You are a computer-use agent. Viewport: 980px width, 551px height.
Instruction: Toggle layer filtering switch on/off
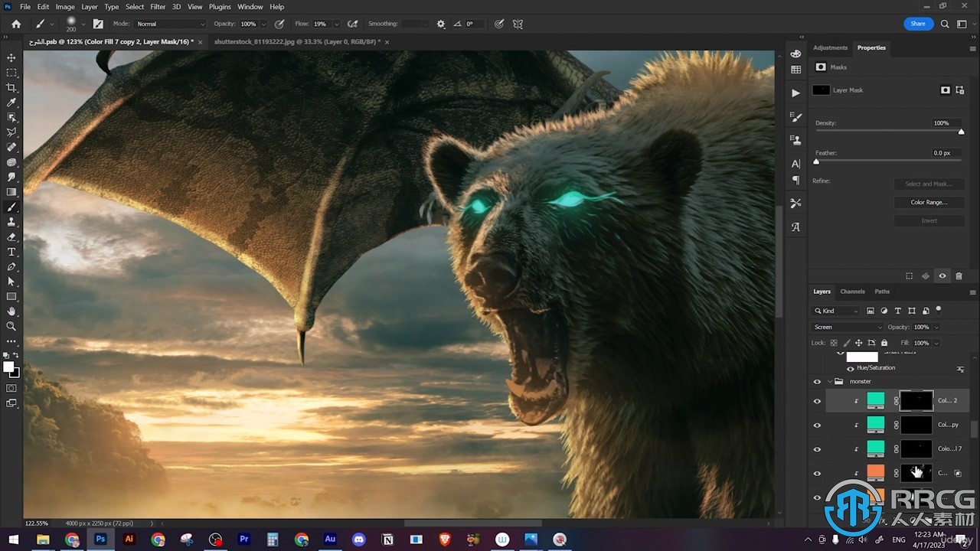[939, 310]
